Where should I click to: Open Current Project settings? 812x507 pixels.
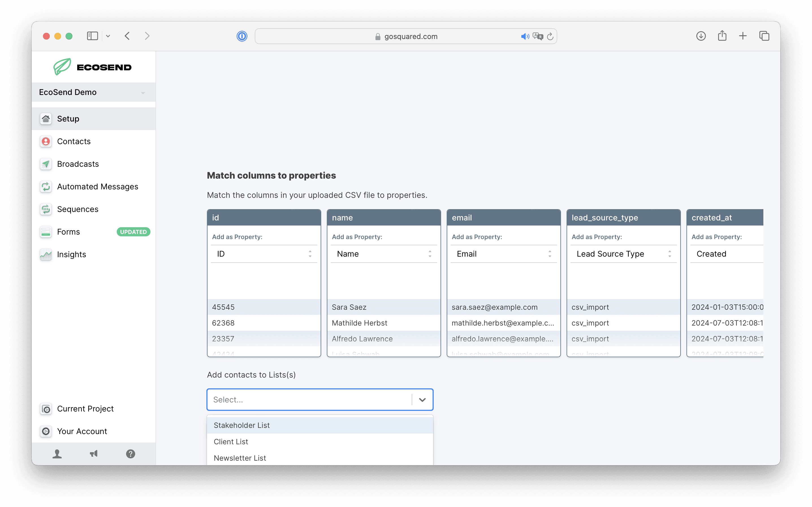(94, 409)
